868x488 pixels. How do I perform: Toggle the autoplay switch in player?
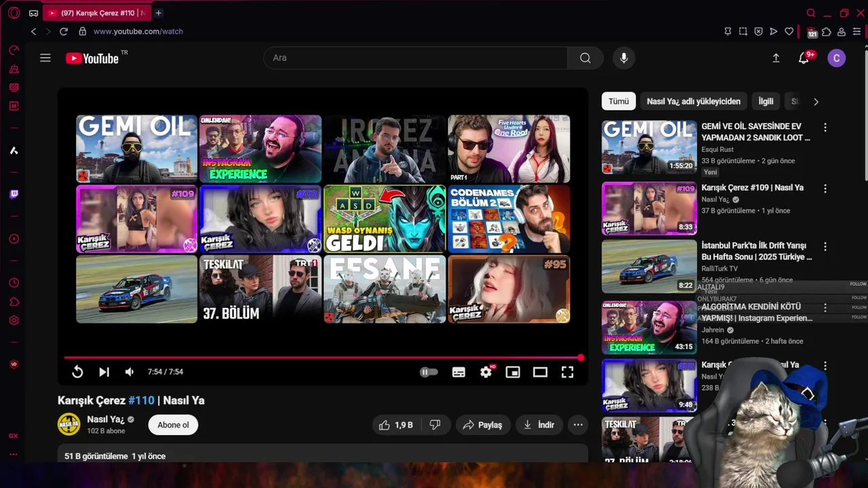coord(429,371)
